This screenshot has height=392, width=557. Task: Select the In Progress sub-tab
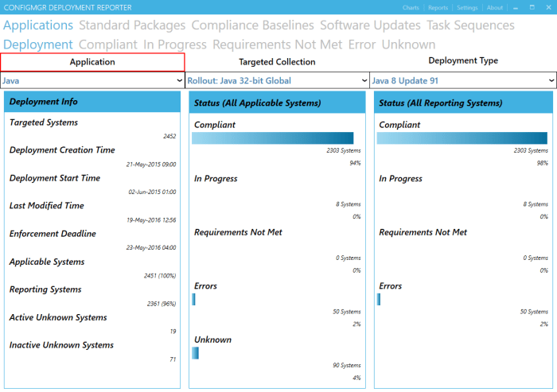point(175,45)
